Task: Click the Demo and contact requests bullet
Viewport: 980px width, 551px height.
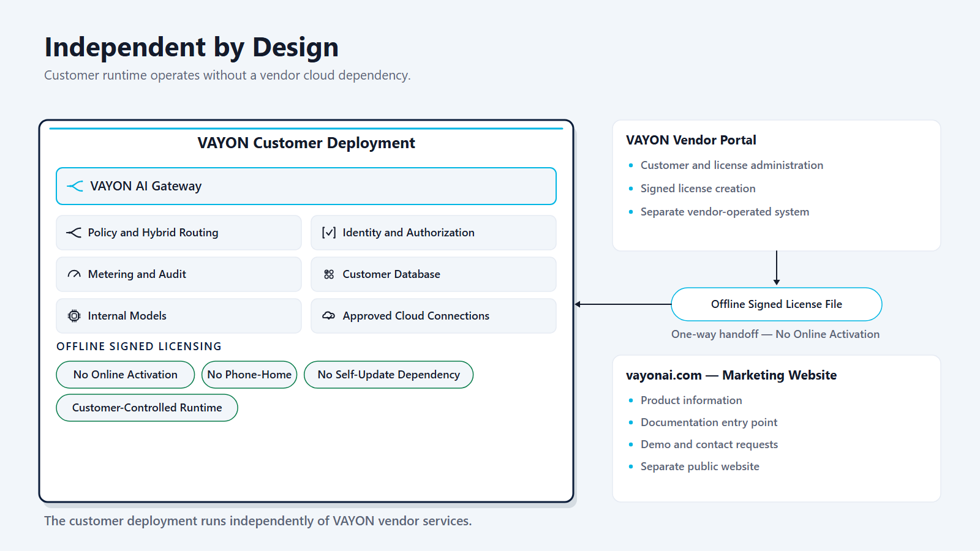Action: [709, 444]
